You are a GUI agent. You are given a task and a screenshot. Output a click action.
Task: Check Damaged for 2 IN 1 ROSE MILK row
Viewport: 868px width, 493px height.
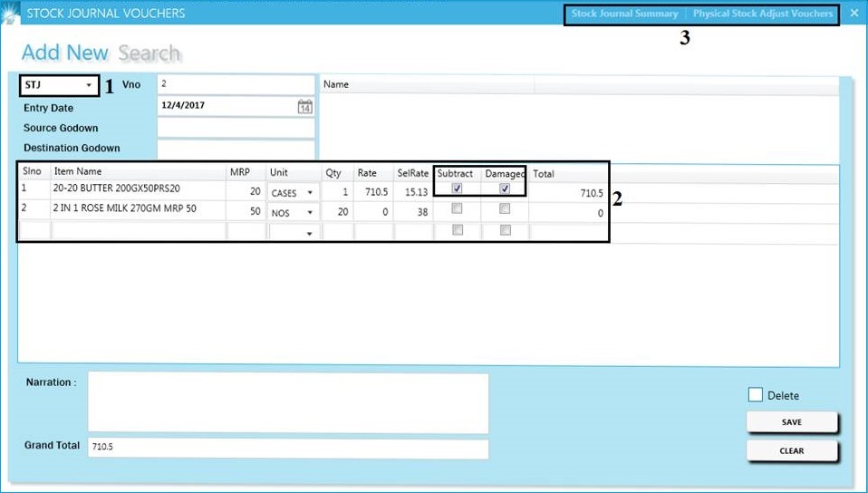click(505, 208)
